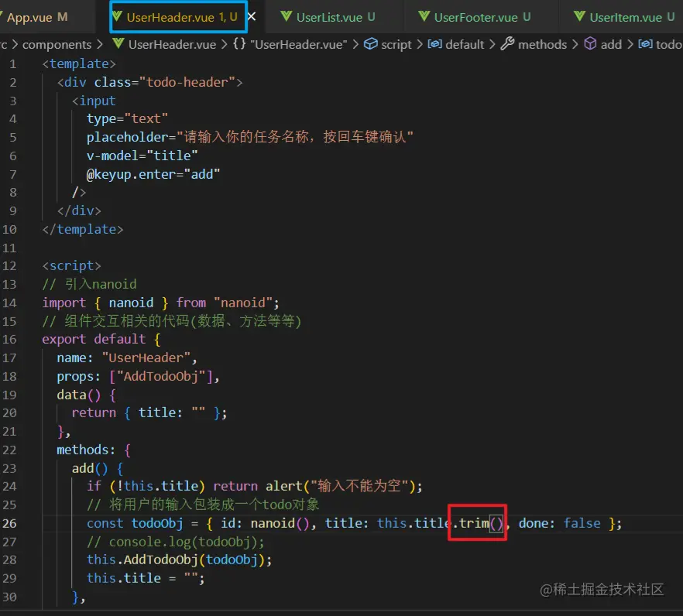Place cursor on the <template> opening tag

point(79,64)
